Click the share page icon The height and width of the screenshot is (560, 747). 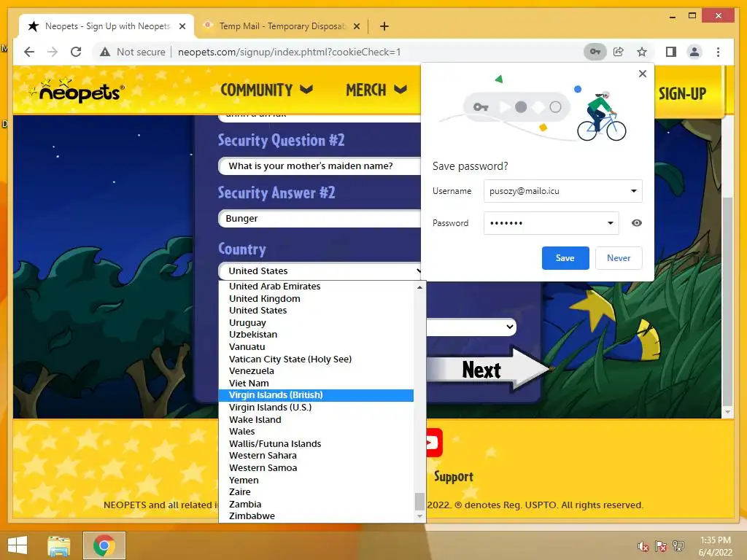click(x=619, y=52)
